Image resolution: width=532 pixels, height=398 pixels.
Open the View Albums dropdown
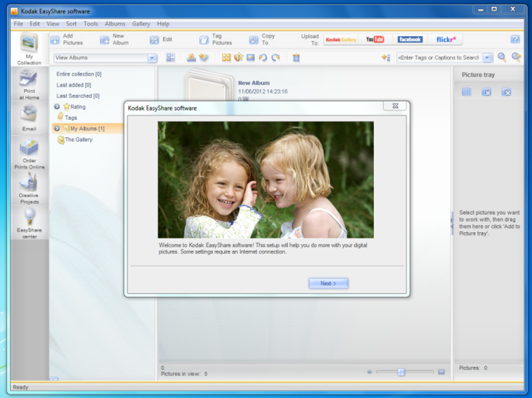152,58
